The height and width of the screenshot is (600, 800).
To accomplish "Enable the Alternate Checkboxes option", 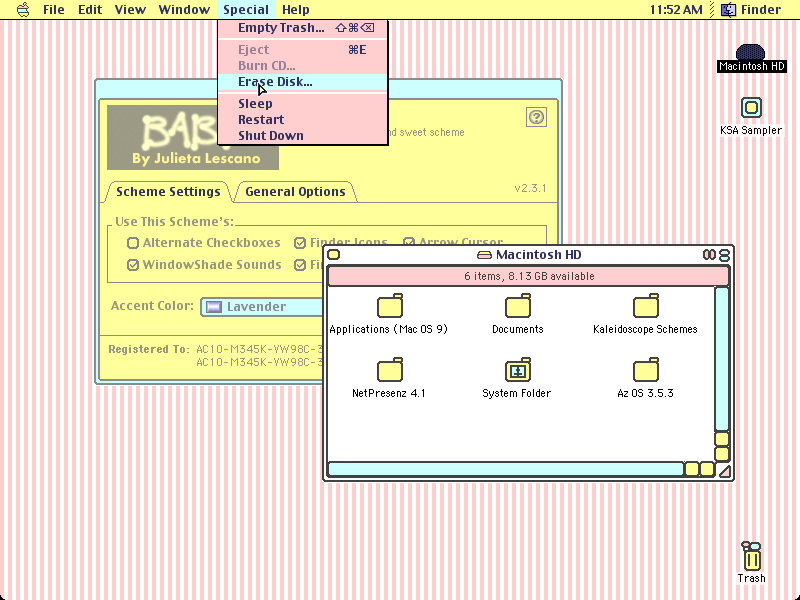I will pos(133,243).
